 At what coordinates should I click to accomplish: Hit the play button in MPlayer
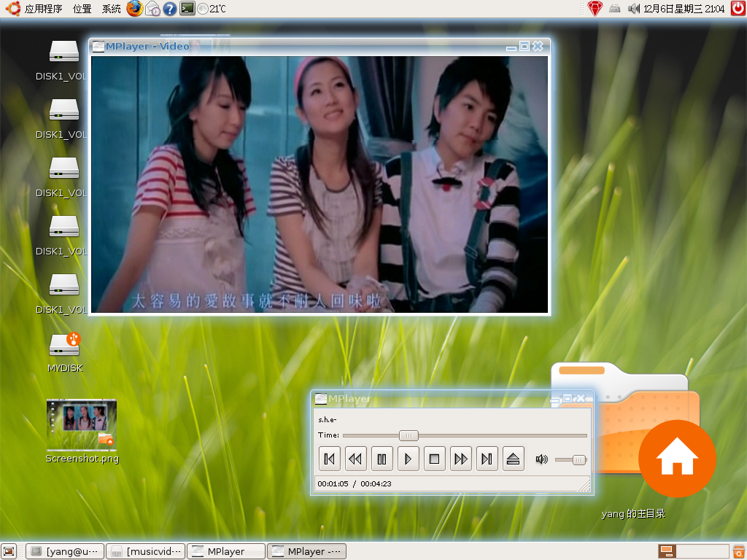pyautogui.click(x=408, y=459)
